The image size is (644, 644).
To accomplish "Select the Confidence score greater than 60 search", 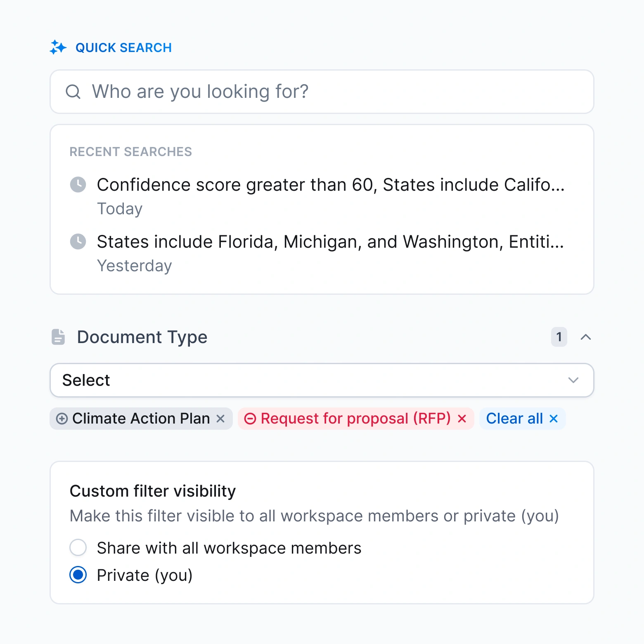I will pyautogui.click(x=330, y=185).
